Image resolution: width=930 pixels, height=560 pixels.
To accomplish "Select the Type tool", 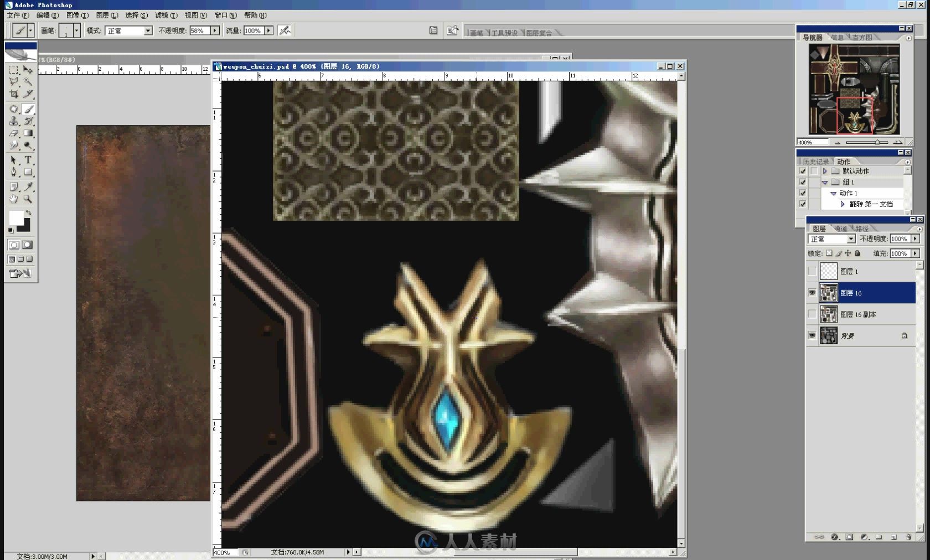I will point(28,160).
